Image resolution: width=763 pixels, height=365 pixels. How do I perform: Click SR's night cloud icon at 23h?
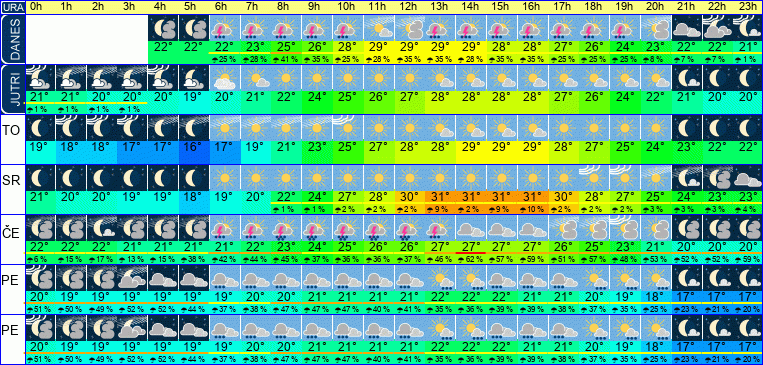pyautogui.click(x=747, y=178)
